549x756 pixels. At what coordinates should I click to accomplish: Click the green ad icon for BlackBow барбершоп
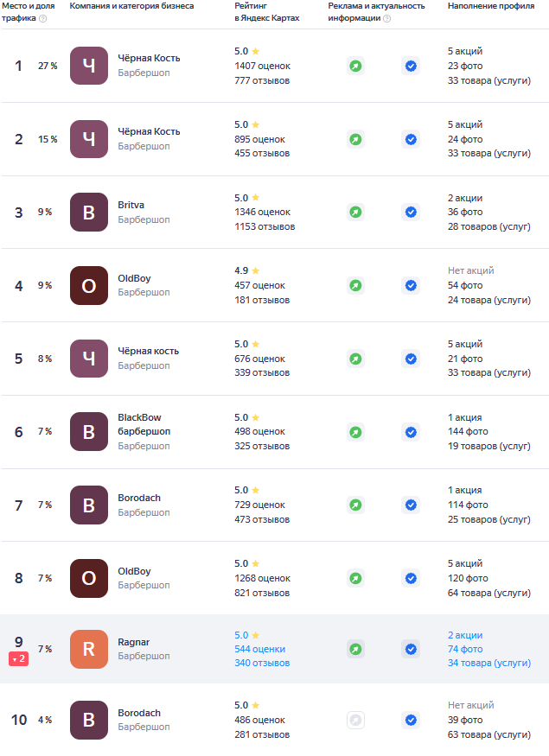pos(355,431)
